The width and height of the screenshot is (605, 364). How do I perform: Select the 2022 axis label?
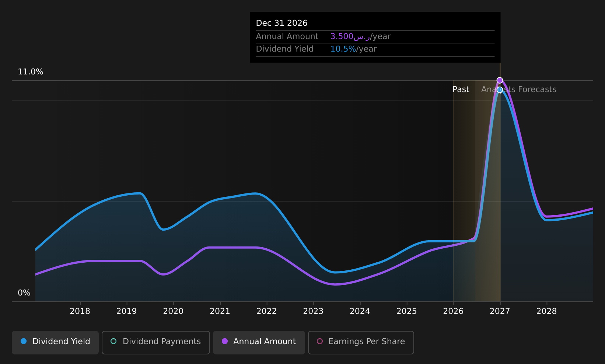point(266,311)
